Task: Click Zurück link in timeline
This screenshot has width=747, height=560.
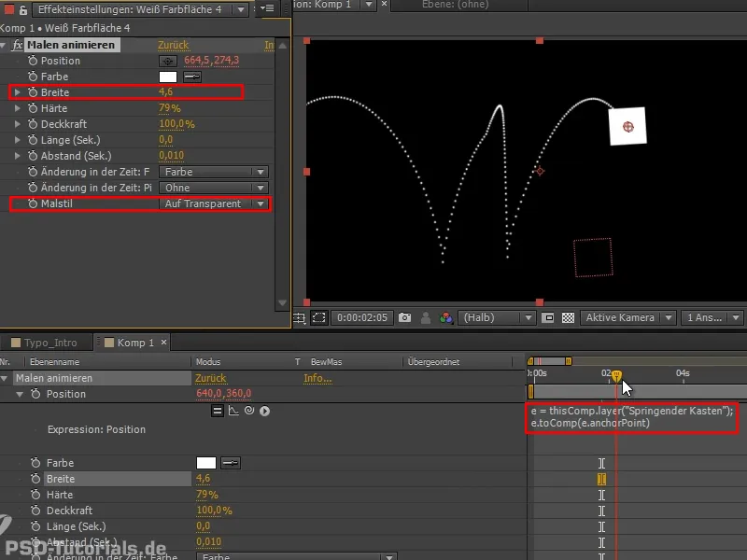Action: (x=211, y=378)
